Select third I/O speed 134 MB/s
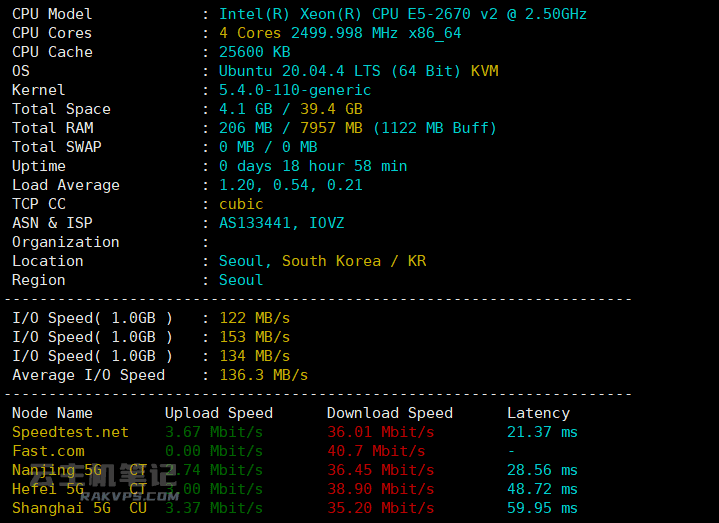The width and height of the screenshot is (719, 523). 255,356
